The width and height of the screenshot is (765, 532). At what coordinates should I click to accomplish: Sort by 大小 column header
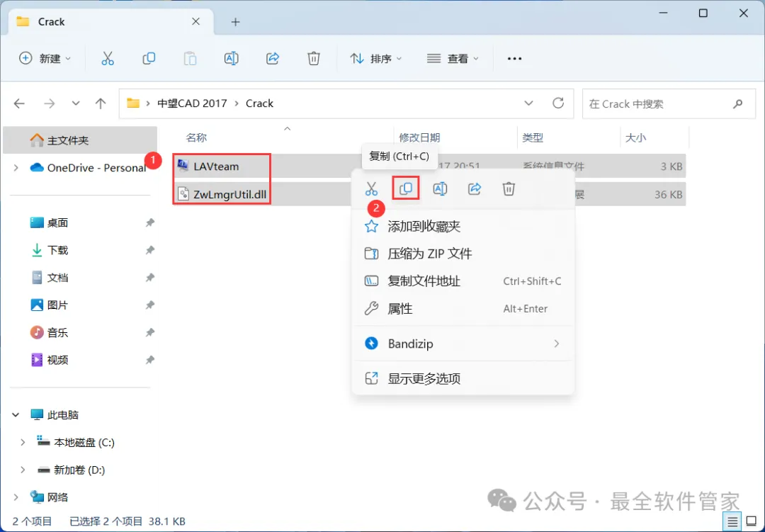coord(635,137)
